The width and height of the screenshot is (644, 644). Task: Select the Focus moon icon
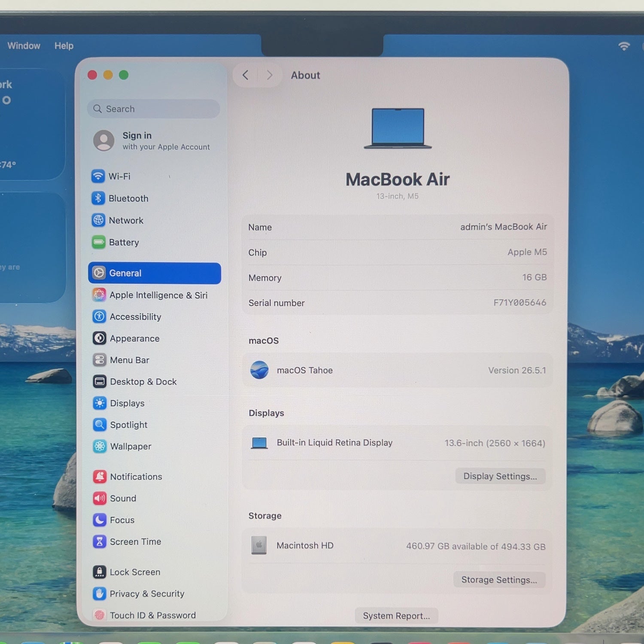[100, 520]
